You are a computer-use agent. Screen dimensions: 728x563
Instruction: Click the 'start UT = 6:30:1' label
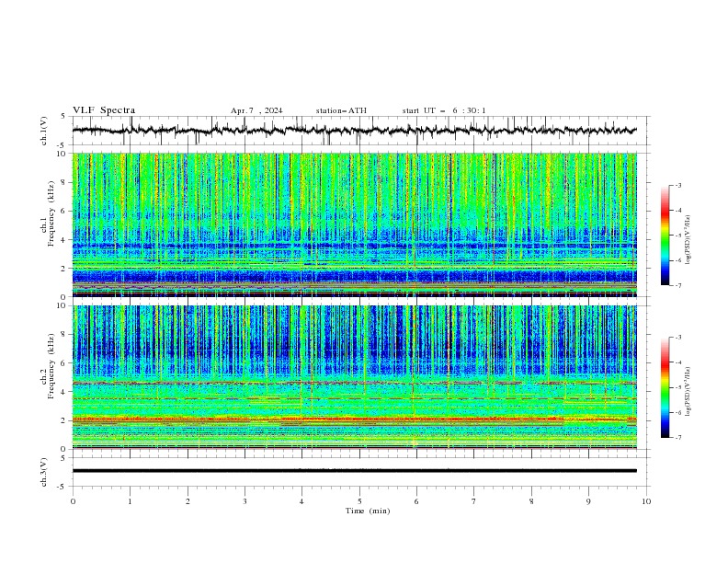(x=444, y=110)
